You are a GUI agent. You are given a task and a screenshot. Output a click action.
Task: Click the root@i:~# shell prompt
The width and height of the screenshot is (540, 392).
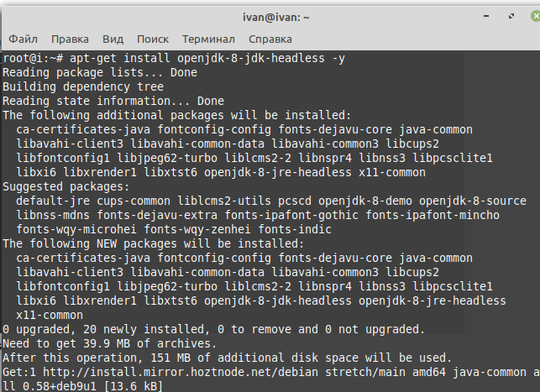click(x=33, y=58)
